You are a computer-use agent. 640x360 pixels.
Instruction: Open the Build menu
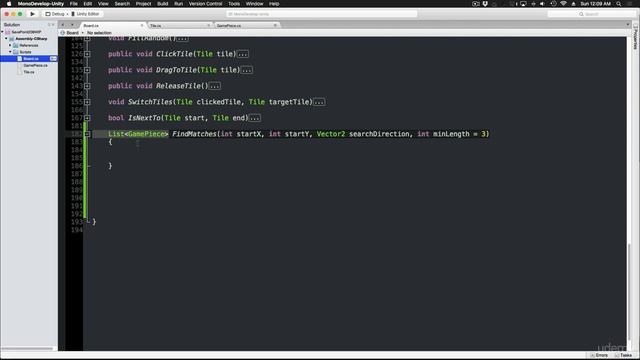(x=162, y=4)
